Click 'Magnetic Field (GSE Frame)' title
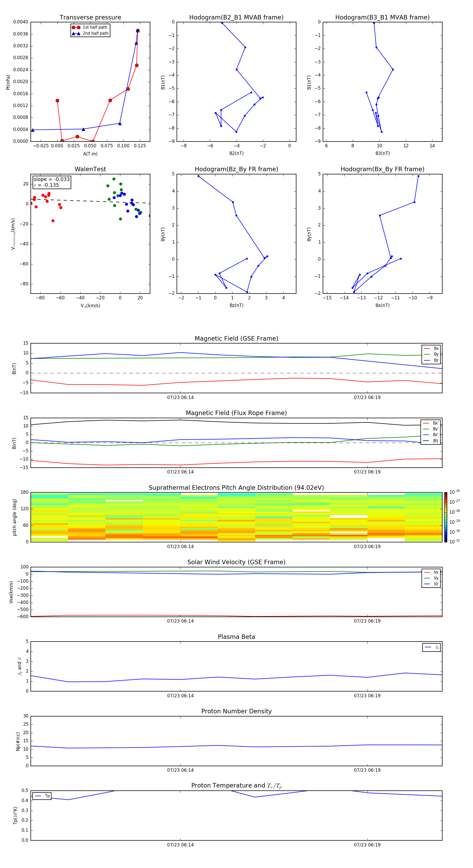Screen dimensions: 473x868 [236, 339]
